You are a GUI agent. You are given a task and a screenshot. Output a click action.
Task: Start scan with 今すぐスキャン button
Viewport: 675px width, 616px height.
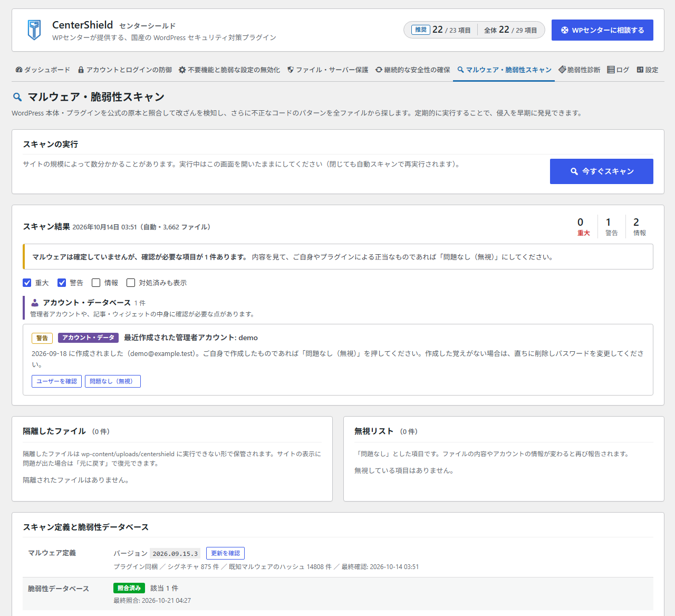(602, 171)
